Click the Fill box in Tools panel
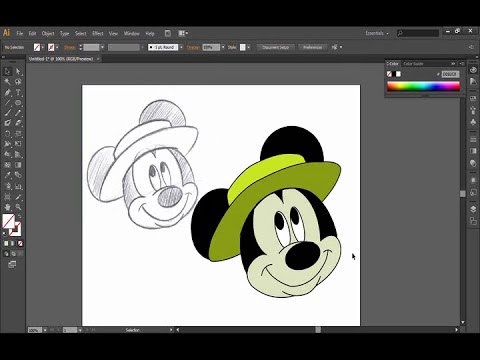 coord(8,221)
